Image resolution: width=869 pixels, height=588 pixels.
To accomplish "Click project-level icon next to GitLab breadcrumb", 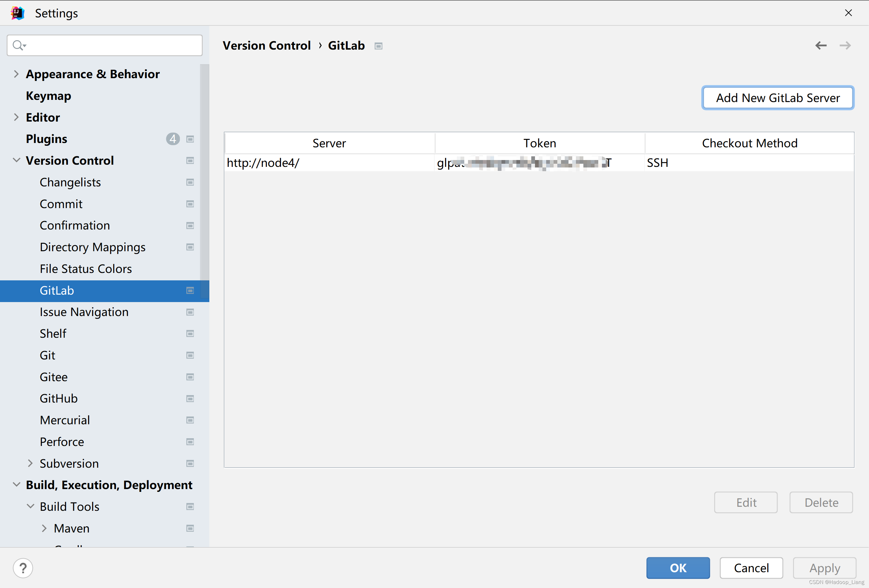I will pos(378,46).
